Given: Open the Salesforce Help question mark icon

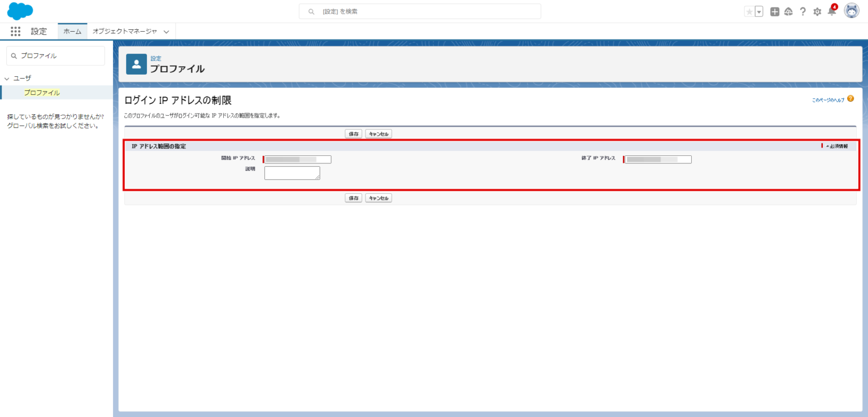Looking at the screenshot, I should (x=803, y=11).
